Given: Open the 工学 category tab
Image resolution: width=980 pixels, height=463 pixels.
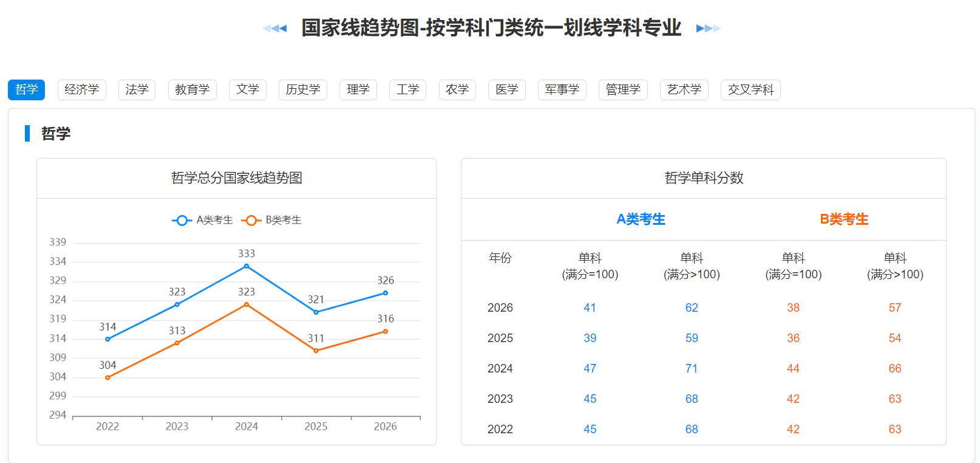Looking at the screenshot, I should click(408, 90).
